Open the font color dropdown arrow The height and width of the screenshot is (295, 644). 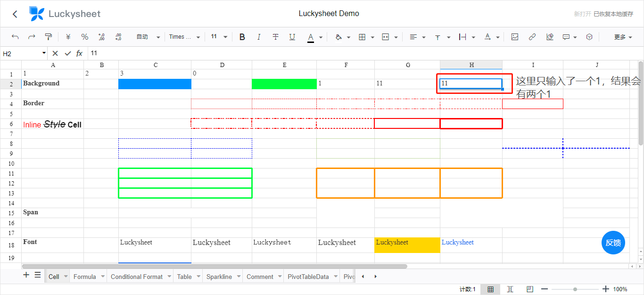click(321, 37)
